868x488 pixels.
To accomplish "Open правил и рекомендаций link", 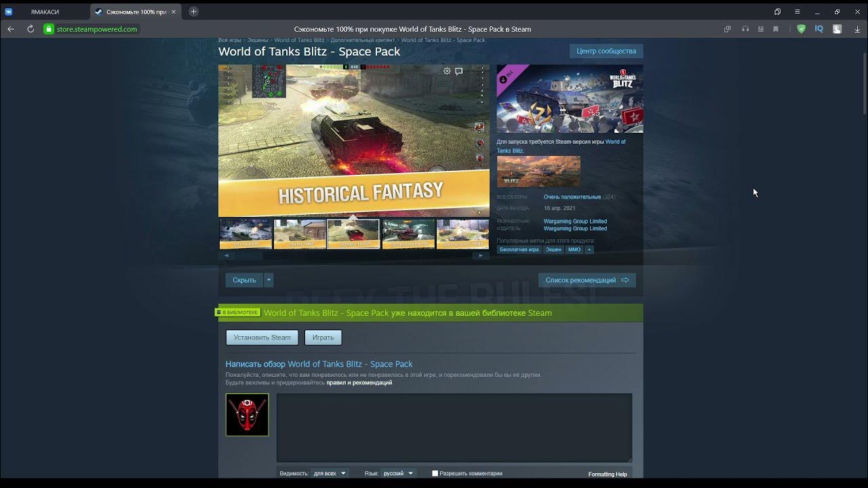I will click(359, 383).
